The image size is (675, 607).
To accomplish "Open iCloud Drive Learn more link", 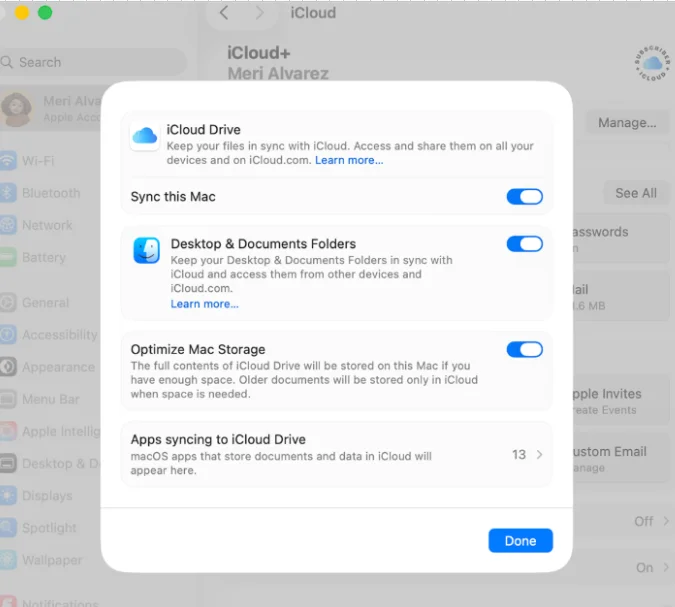I will coord(349,160).
